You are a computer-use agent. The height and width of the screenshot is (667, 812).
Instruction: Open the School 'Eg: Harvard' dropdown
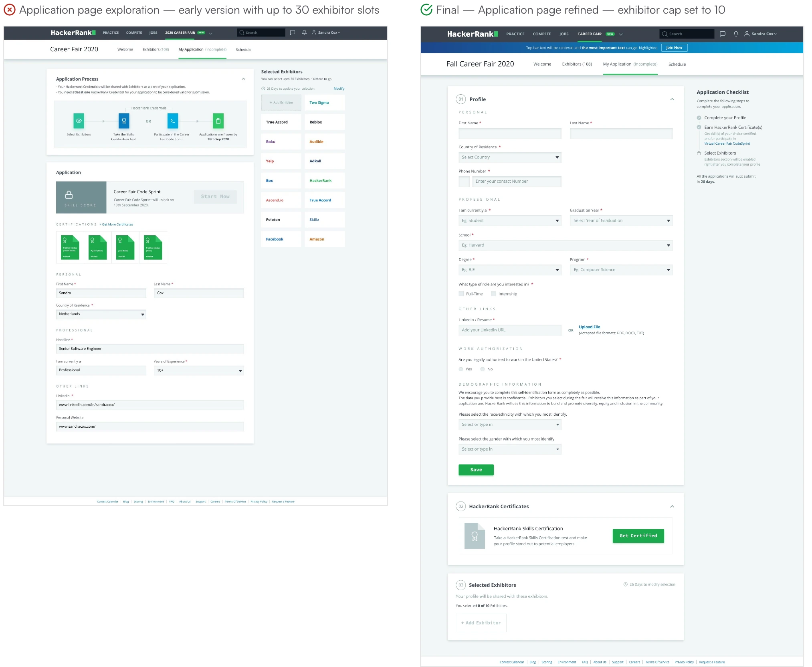click(566, 245)
